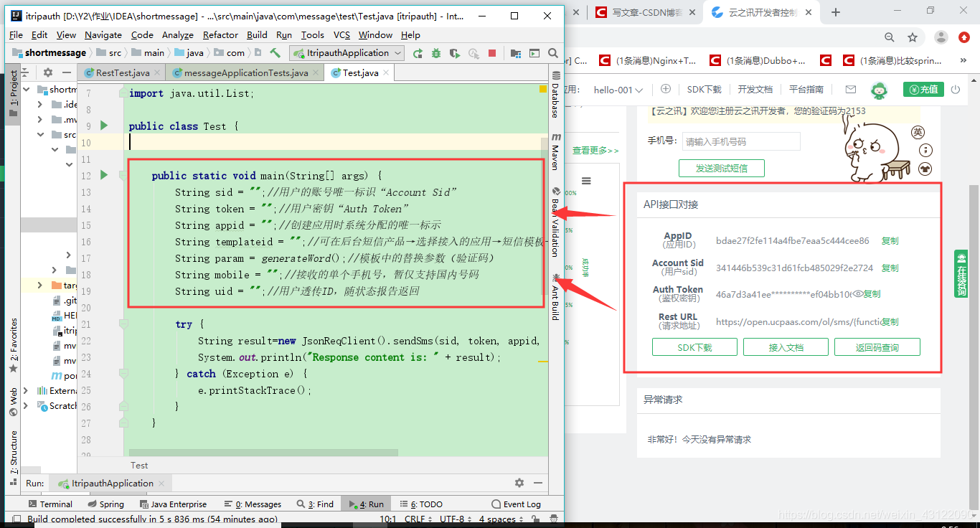Copy the AppID with 复制 link
This screenshot has height=528, width=980.
pyautogui.click(x=890, y=241)
